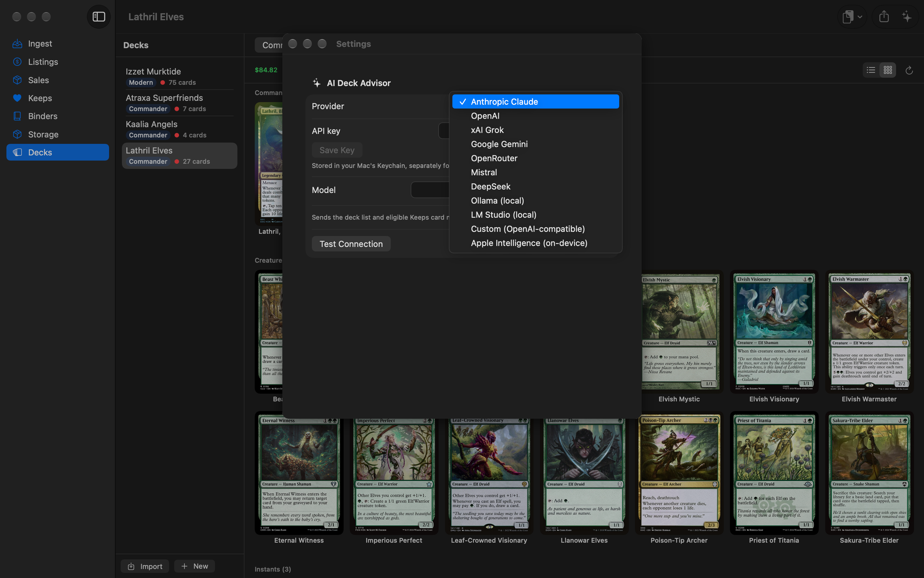This screenshot has width=924, height=578.
Task: Select the Lathril Elves deck
Action: pyautogui.click(x=179, y=156)
